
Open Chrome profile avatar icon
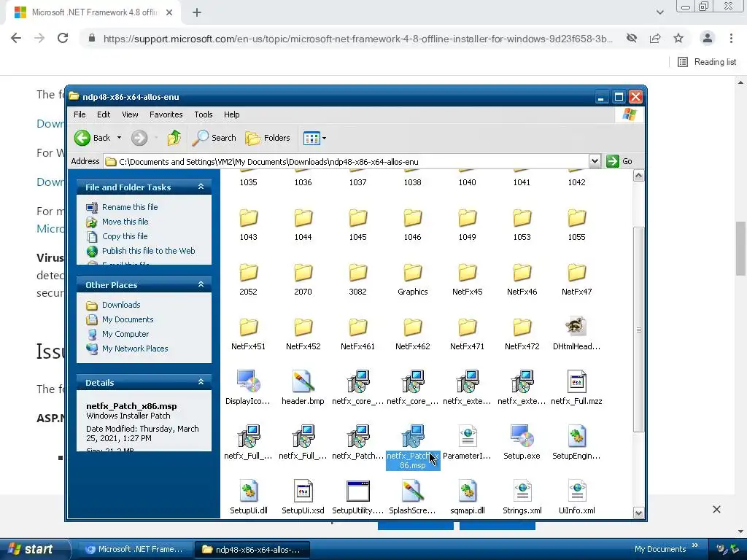[708, 38]
